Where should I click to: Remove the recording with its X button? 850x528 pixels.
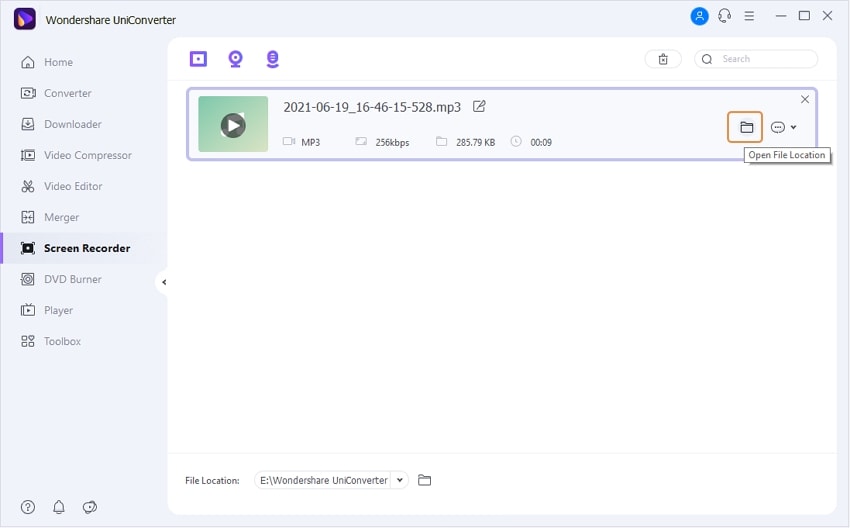(805, 99)
